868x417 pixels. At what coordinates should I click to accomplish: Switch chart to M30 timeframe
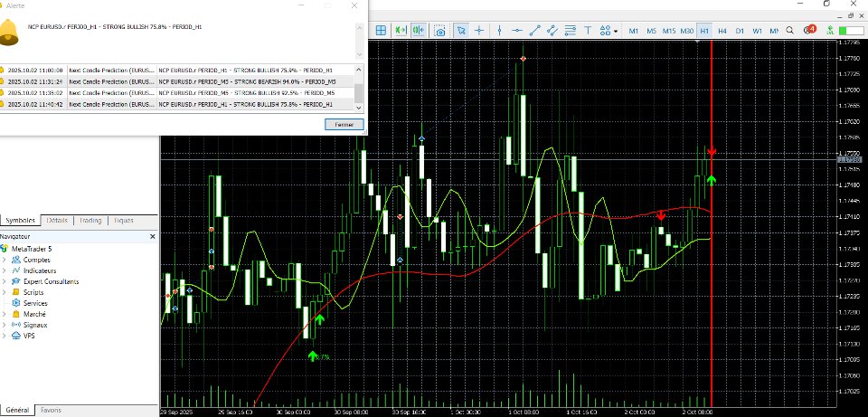(x=687, y=31)
